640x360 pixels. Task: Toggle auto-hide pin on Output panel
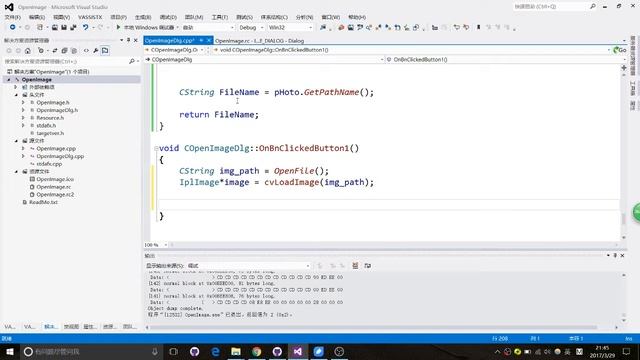click(x=615, y=256)
